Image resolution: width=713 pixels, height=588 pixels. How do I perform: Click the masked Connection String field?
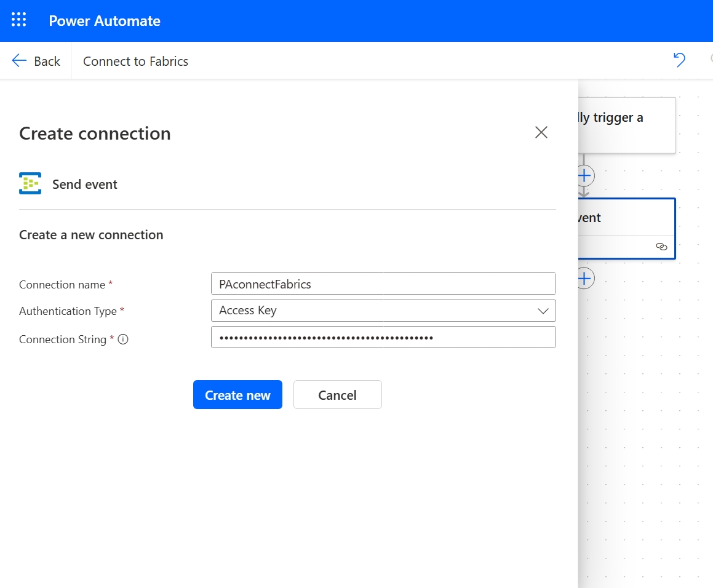tap(383, 337)
